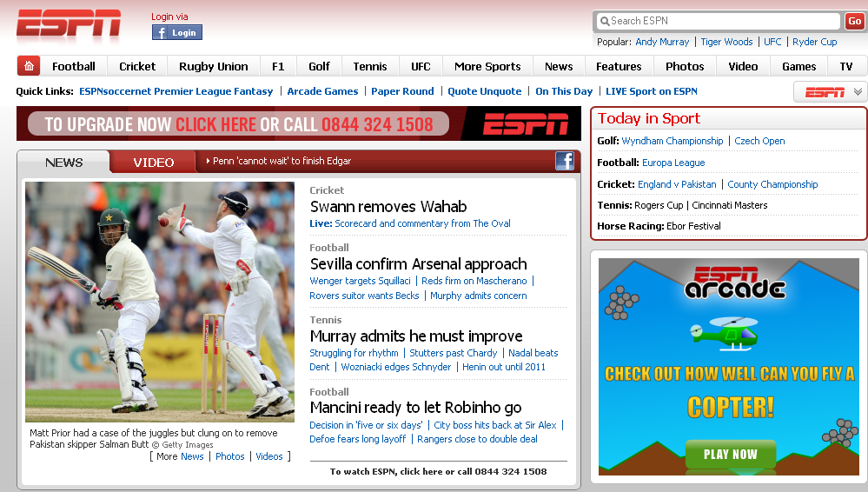Screen dimensions: 868x492
Task: Open the UFC navigation menu
Action: tap(421, 66)
